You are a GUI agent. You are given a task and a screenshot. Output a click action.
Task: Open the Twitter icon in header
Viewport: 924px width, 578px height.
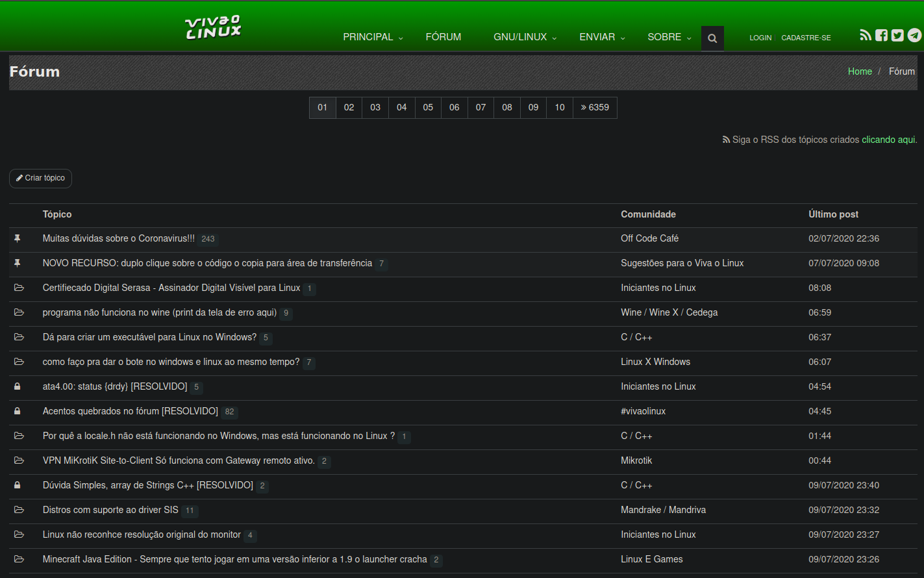pyautogui.click(x=897, y=35)
